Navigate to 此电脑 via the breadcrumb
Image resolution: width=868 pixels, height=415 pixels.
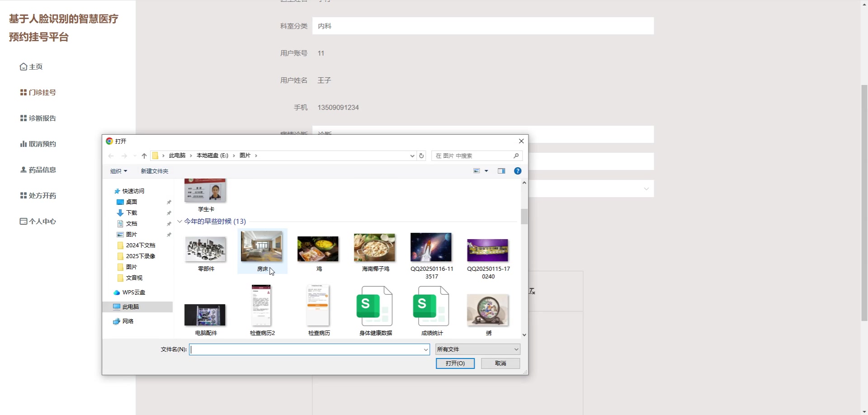176,156
